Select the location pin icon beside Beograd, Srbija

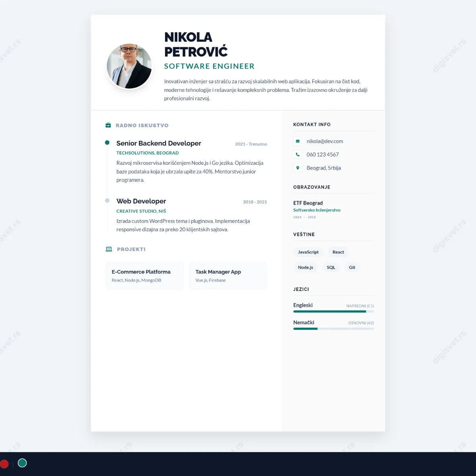point(297,168)
